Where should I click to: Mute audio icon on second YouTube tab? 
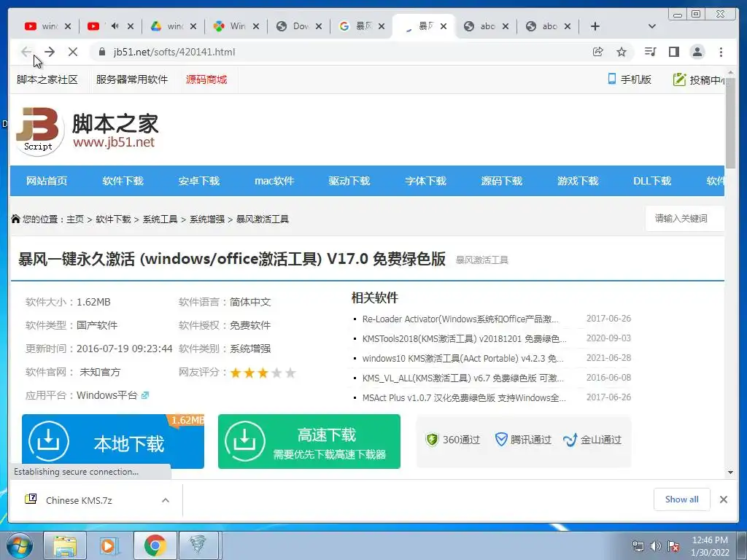point(115,26)
